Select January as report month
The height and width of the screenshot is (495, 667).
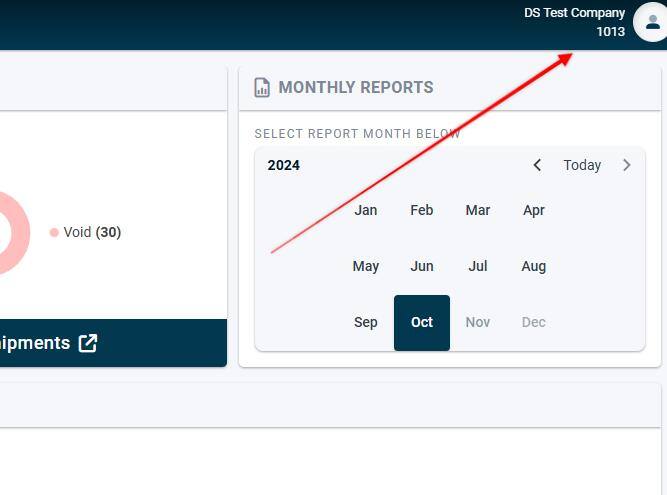pyautogui.click(x=366, y=210)
